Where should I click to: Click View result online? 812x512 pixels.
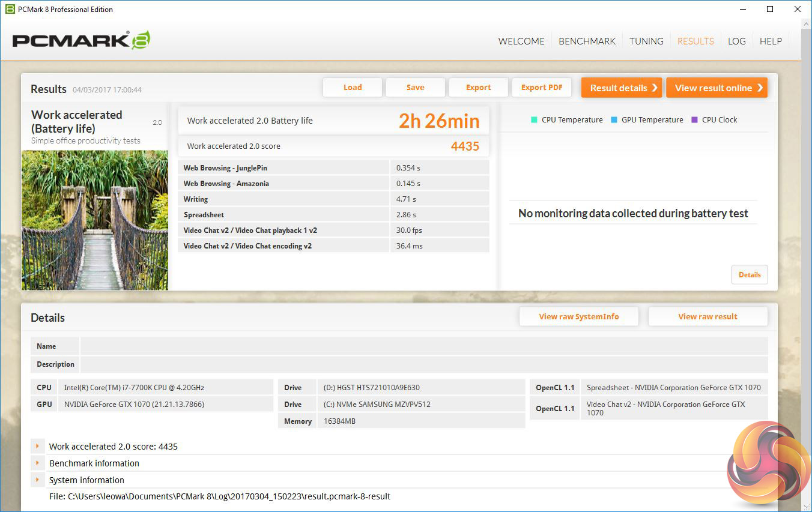(717, 88)
